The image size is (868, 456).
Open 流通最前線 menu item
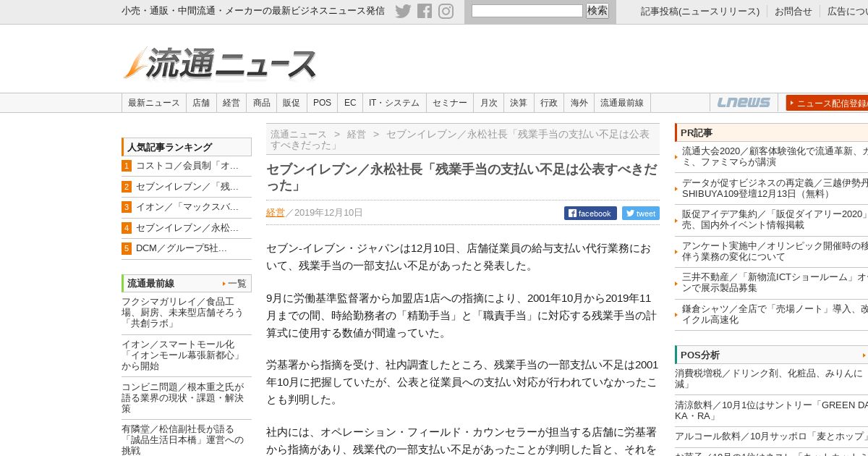click(x=622, y=103)
